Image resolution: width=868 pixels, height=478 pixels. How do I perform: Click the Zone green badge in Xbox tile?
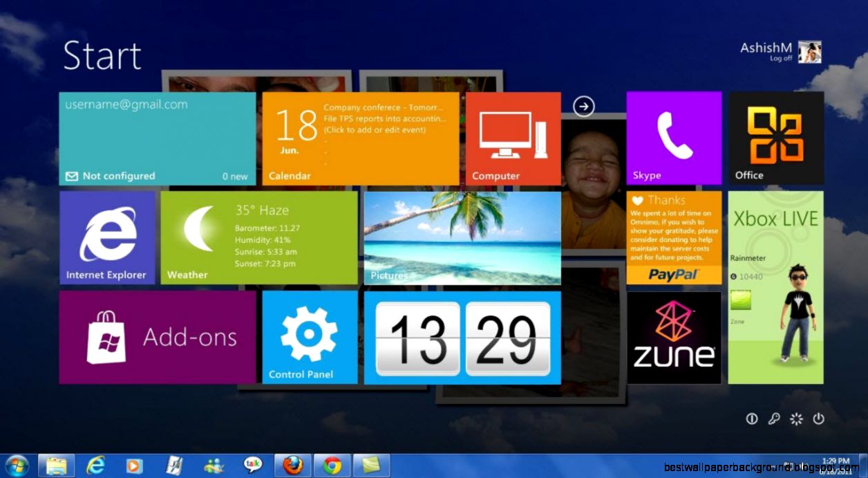(741, 302)
